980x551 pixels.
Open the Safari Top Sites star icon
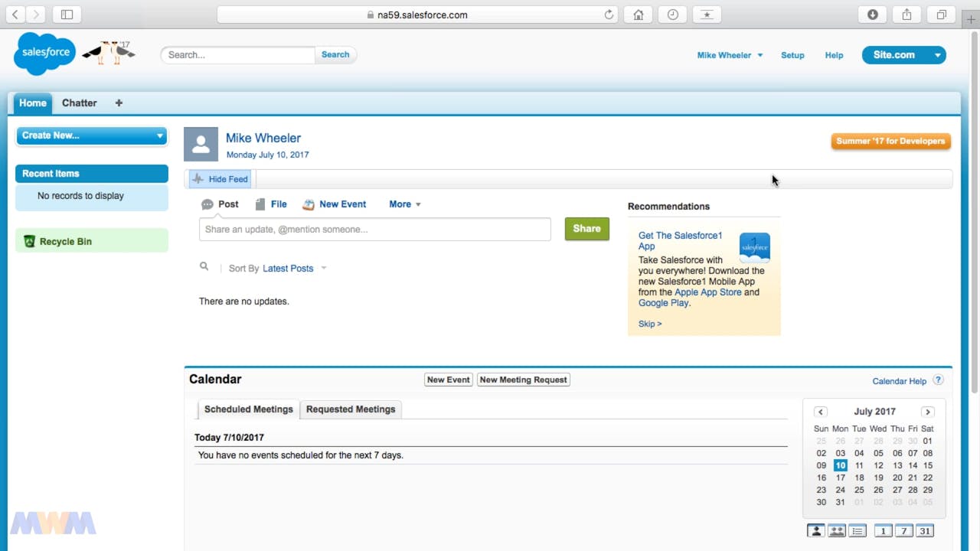707,15
